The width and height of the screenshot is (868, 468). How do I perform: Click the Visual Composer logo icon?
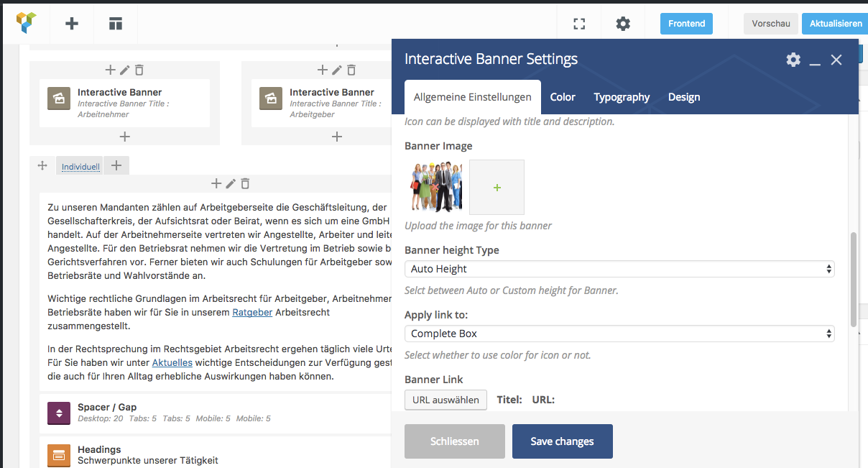pos(26,23)
